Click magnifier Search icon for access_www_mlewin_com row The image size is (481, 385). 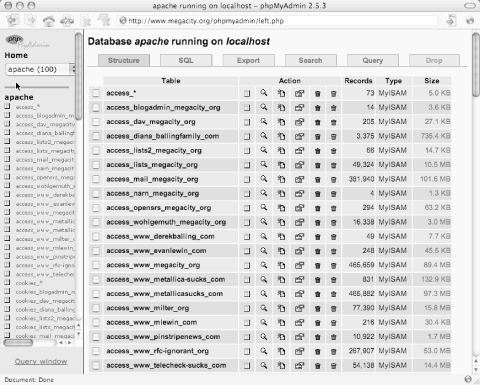(x=264, y=322)
